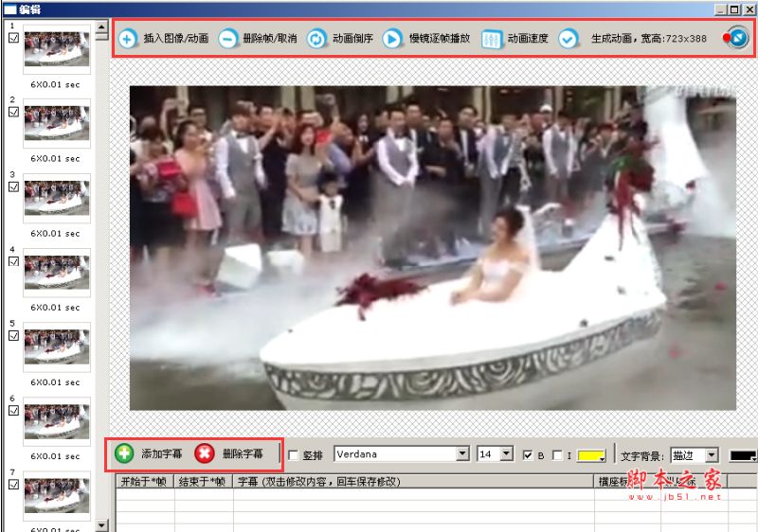Click the slow frame-by-frame play icon
This screenshot has width=758, height=532.
[392, 38]
